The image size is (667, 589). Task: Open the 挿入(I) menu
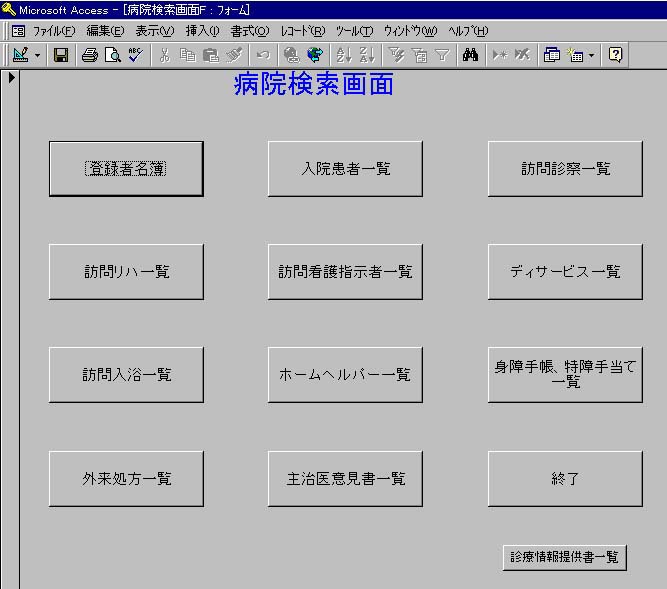pos(202,31)
